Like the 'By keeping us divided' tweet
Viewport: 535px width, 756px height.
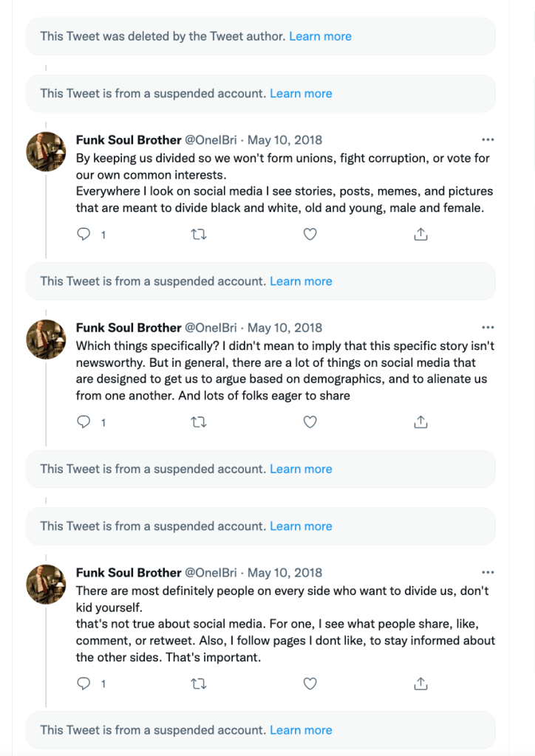[310, 235]
